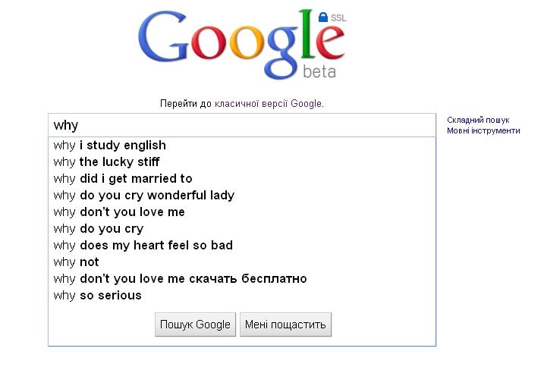Pick suggestion "why did i get married to"

coord(123,178)
